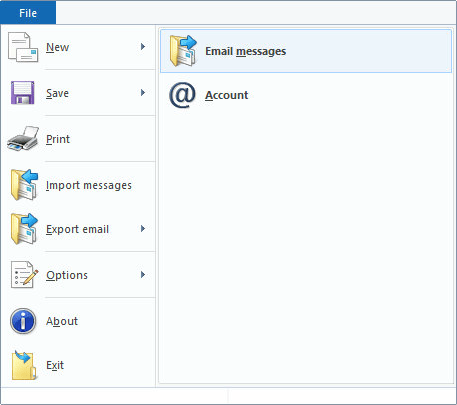This screenshot has width=457, height=405.
Task: Open the Options menu label
Action: click(x=67, y=275)
